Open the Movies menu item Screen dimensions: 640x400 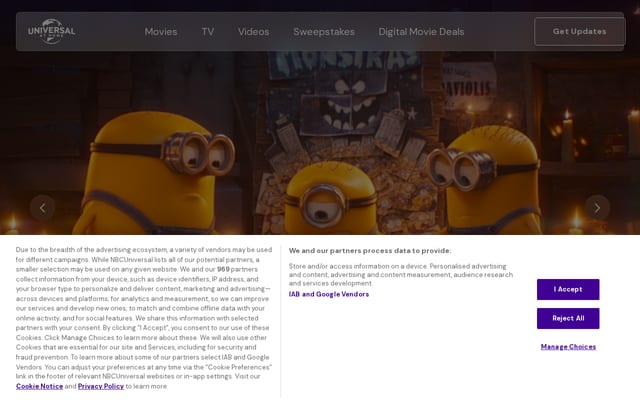pyautogui.click(x=161, y=31)
